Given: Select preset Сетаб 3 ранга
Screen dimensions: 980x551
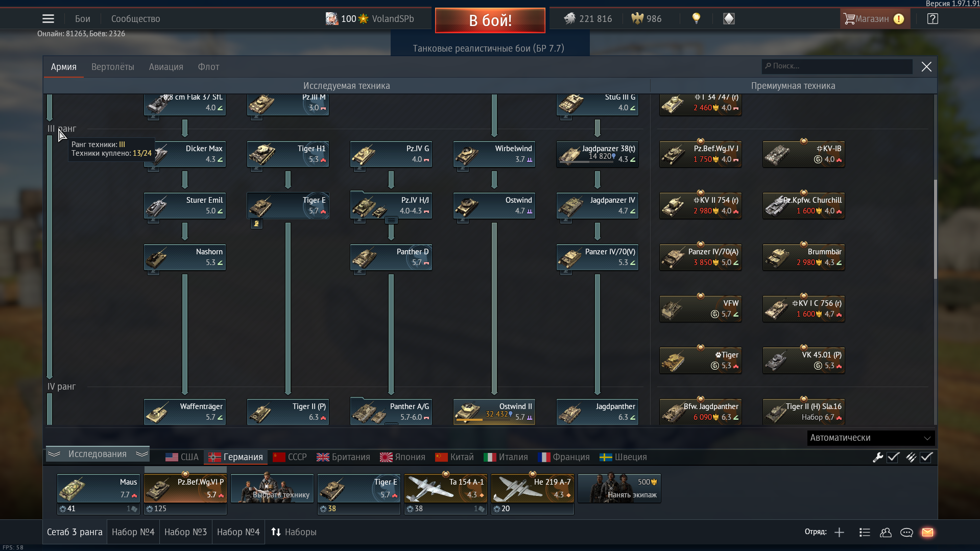Looking at the screenshot, I should pos(75,532).
